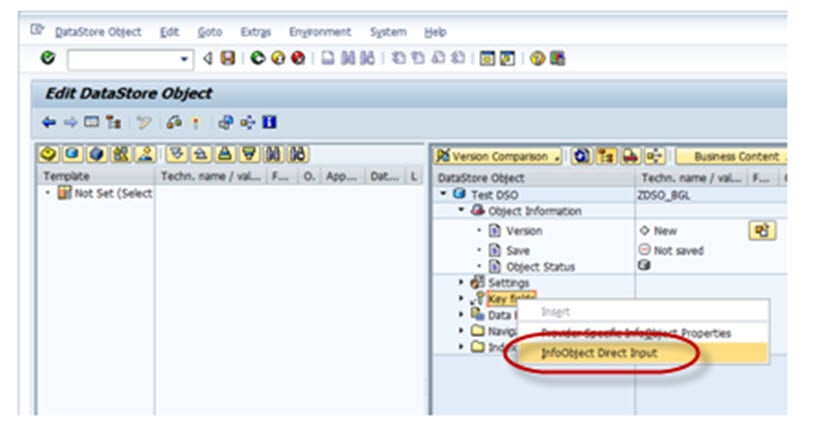Click the Version Comparison button
The height and width of the screenshot is (430, 815).
[497, 157]
